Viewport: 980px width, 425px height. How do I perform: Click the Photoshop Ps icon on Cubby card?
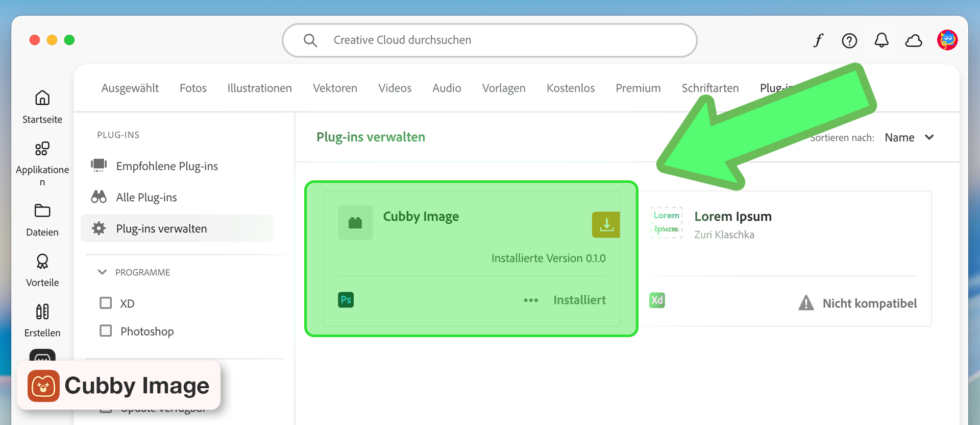coord(346,300)
